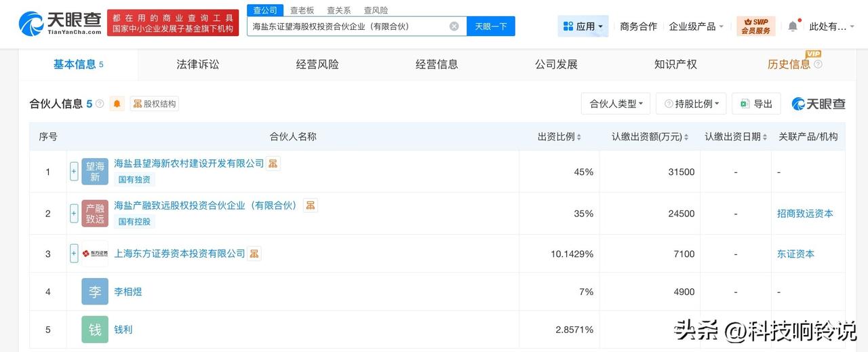868x352 pixels.
Task: Click the 东方证券 logo thumbnail
Action: pyautogui.click(x=95, y=254)
